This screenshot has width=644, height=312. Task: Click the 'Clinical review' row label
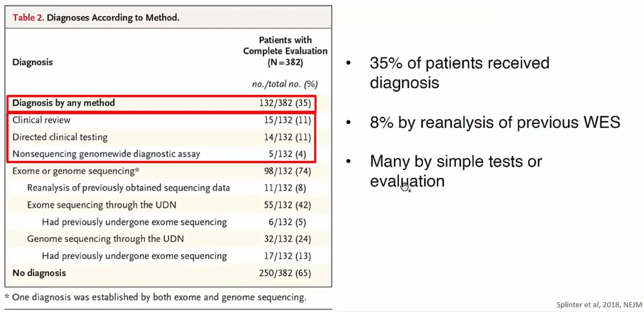(x=42, y=120)
